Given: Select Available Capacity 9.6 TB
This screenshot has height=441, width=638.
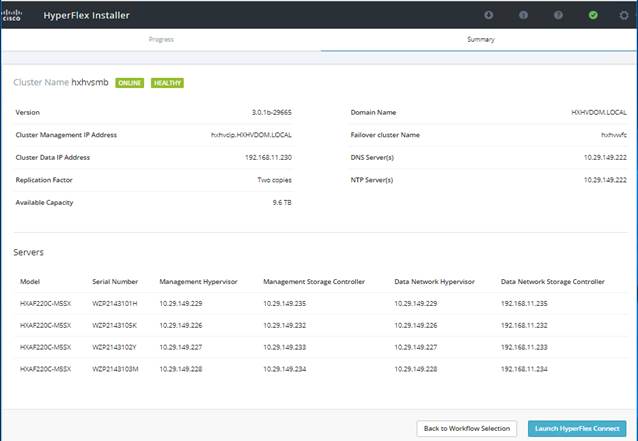Looking at the screenshot, I should 282,203.
